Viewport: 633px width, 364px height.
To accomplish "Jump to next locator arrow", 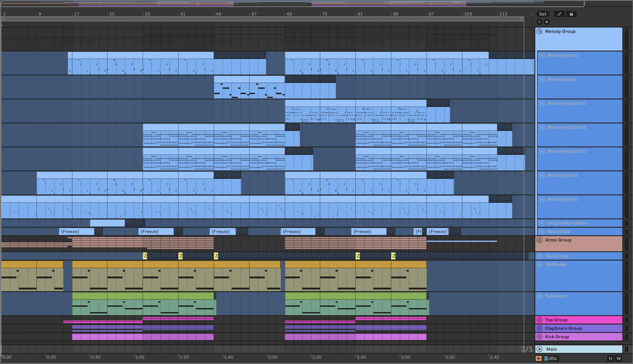I will pos(546,22).
